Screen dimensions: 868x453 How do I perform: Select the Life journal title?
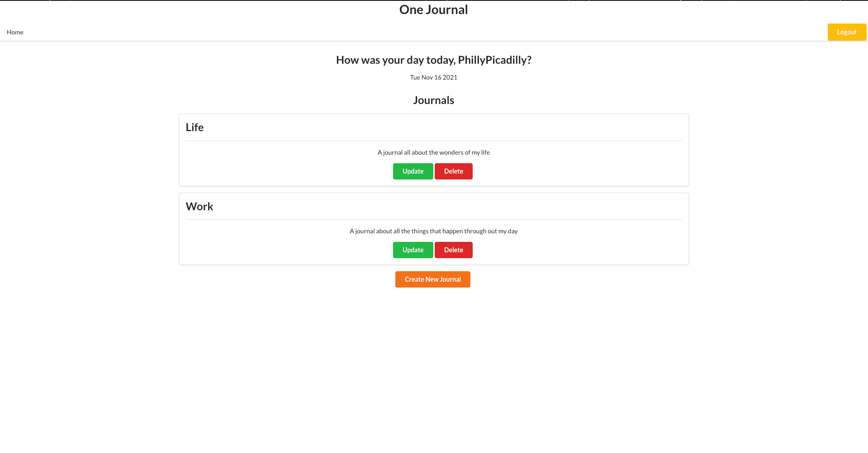194,127
